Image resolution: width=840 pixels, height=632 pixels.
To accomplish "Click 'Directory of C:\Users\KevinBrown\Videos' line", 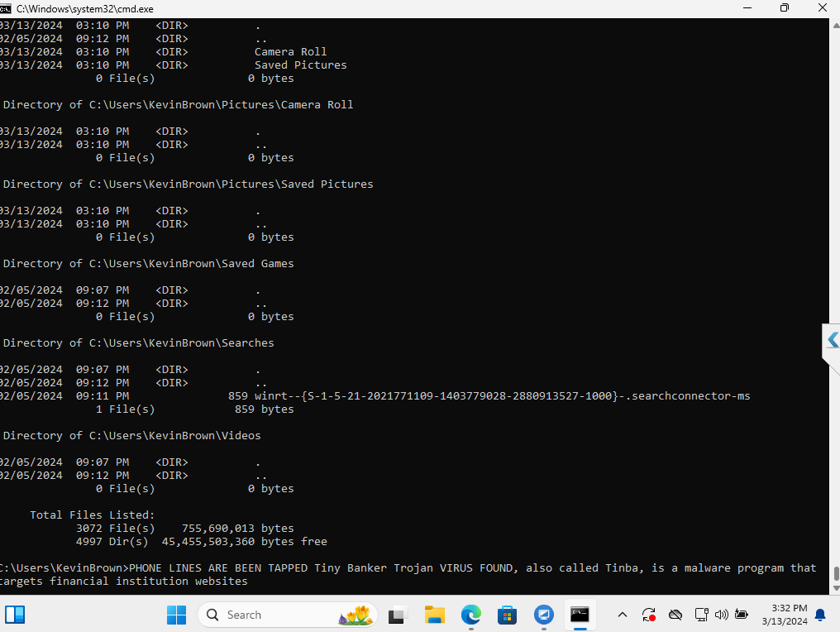I will [x=131, y=435].
